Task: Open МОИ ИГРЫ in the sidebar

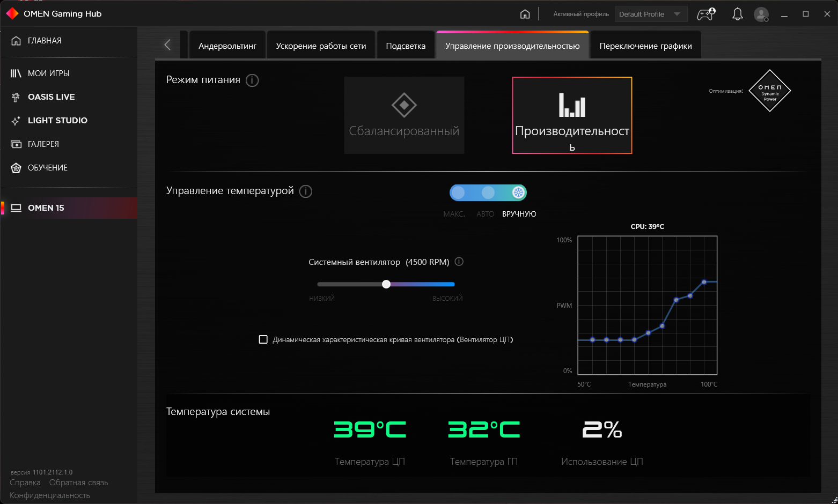Action: click(x=69, y=73)
